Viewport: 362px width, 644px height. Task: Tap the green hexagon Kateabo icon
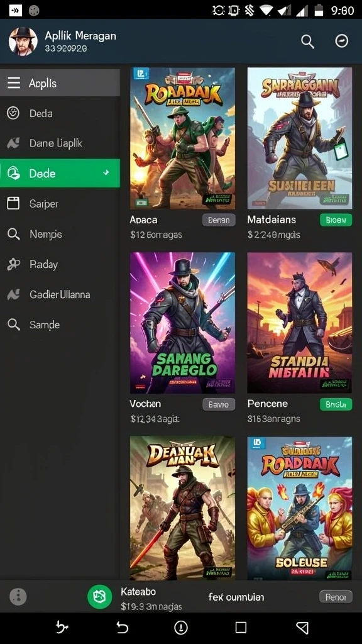(99, 596)
